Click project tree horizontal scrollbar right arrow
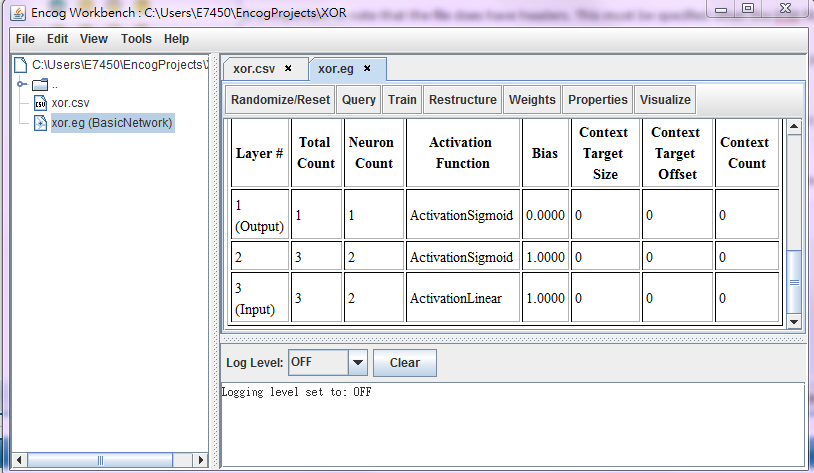 point(200,460)
